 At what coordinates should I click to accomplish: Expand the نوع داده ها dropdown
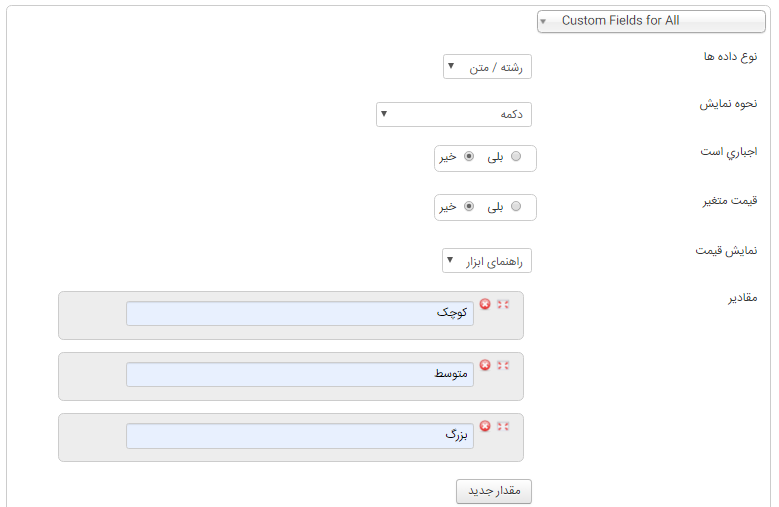pyautogui.click(x=487, y=67)
